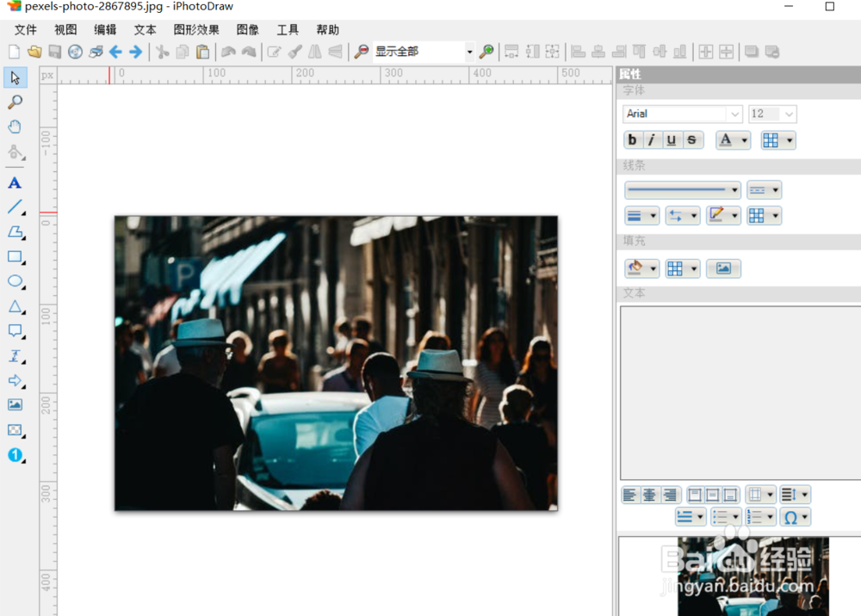Center align the text horizontally
Screen dimensions: 861x616
point(649,495)
